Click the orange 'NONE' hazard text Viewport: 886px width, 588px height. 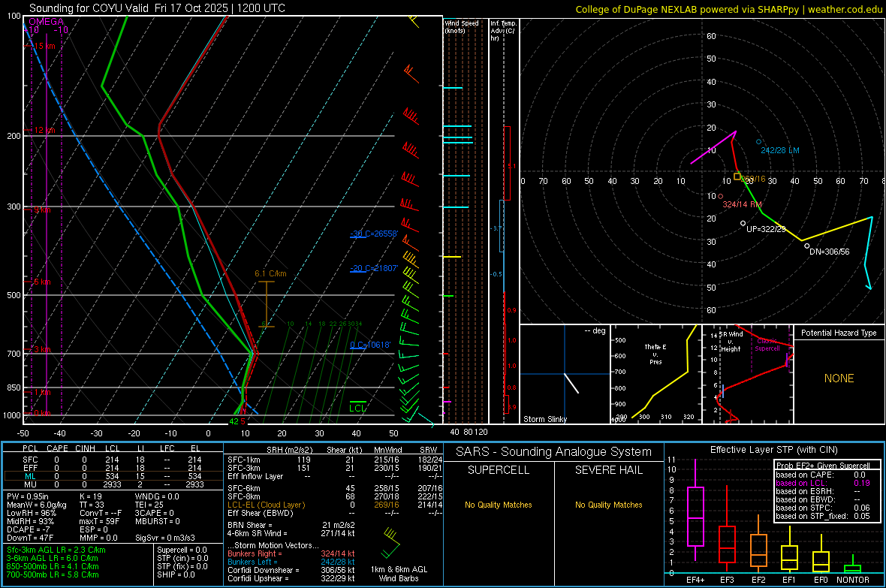(x=839, y=378)
